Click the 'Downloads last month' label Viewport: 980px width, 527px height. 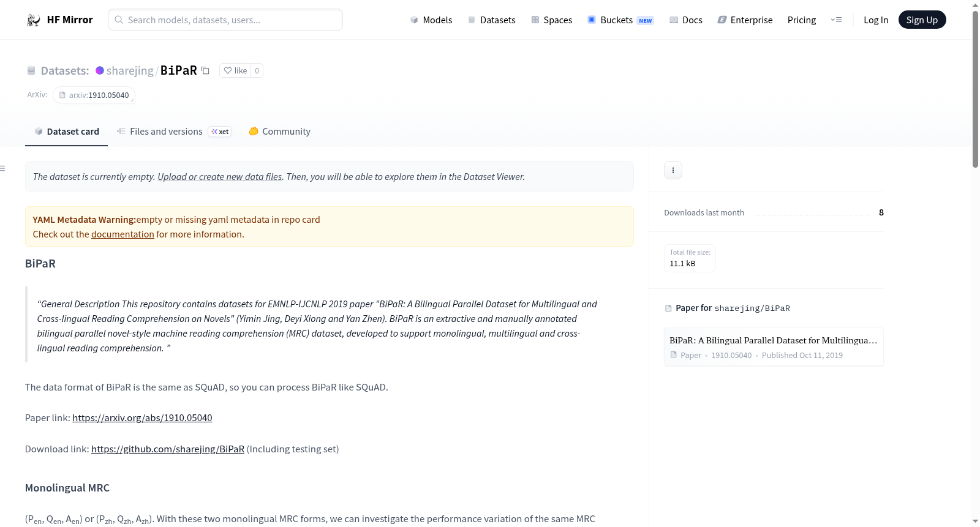tap(704, 213)
